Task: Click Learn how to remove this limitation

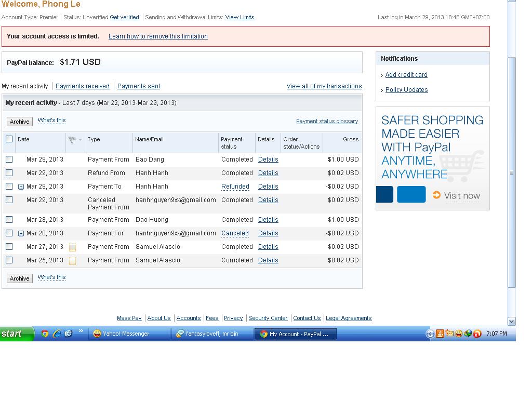Action: [158, 36]
